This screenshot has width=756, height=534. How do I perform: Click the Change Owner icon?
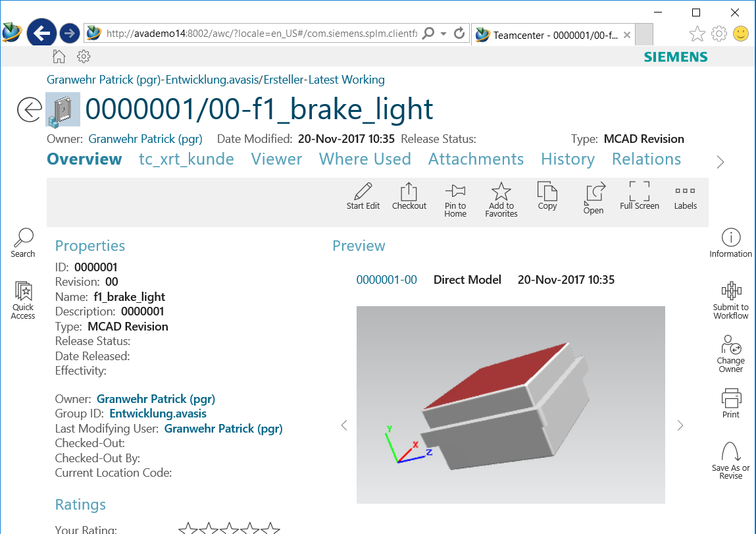pyautogui.click(x=730, y=345)
